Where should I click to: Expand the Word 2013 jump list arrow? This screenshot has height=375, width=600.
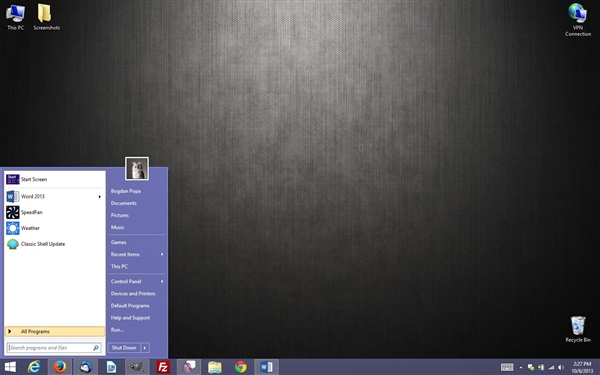click(x=99, y=196)
